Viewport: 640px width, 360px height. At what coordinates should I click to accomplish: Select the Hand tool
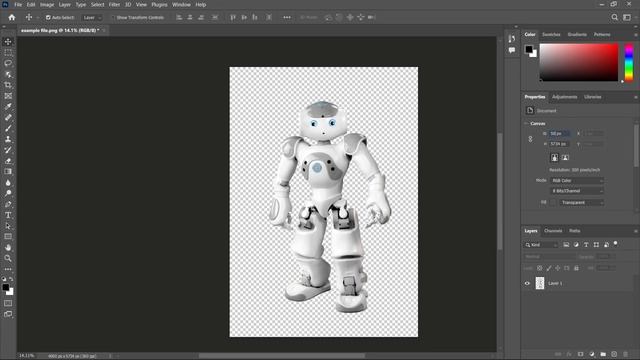8,247
